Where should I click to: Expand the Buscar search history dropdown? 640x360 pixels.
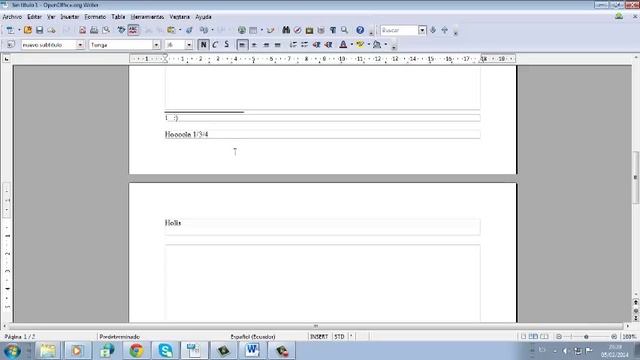[422, 30]
